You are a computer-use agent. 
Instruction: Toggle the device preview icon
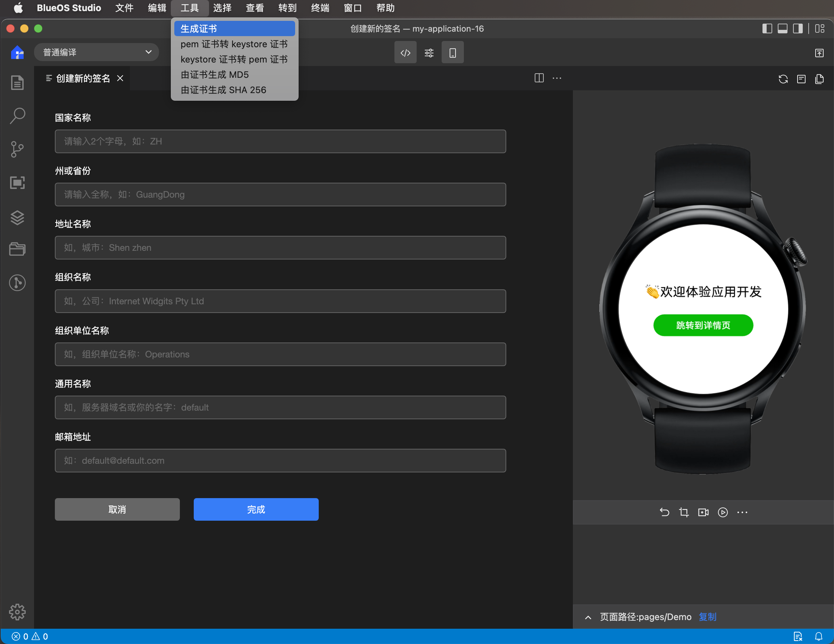click(452, 52)
